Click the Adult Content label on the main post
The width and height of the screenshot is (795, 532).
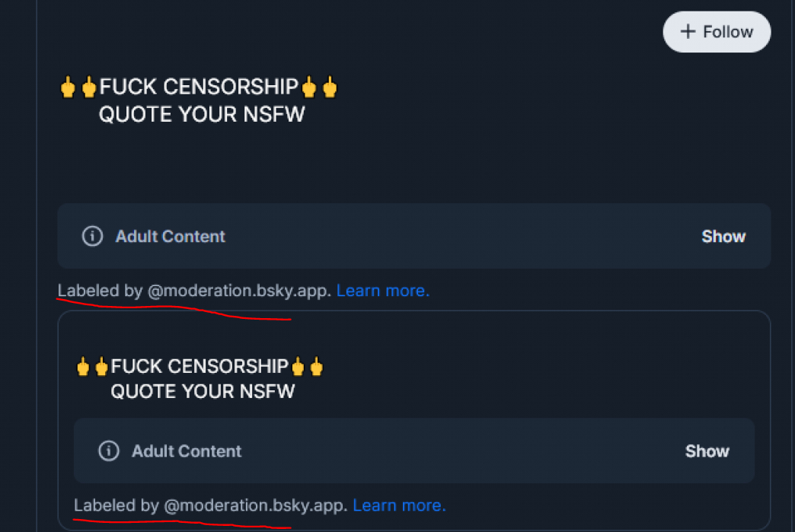171,237
